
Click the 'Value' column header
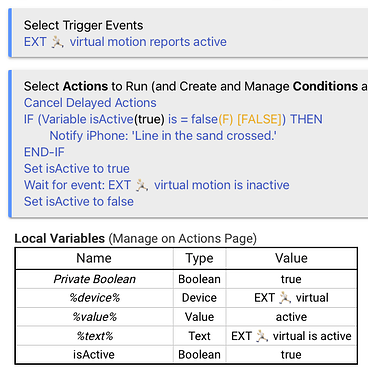[291, 258]
